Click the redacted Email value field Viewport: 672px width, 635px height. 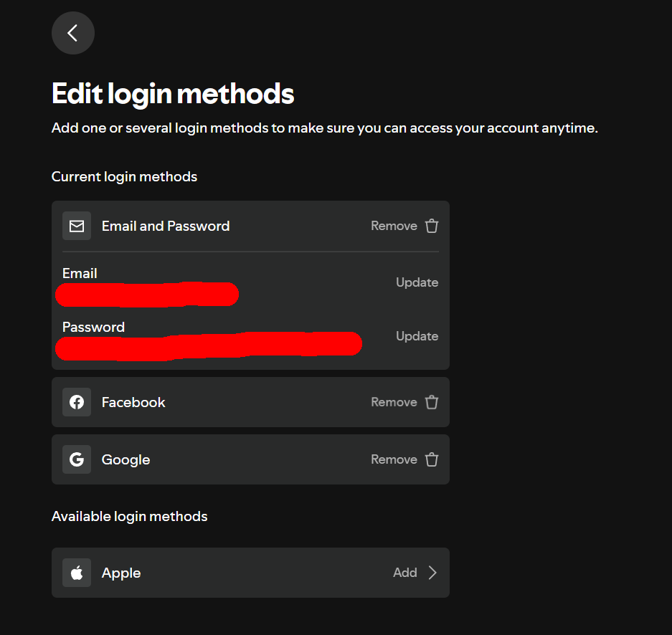tap(147, 294)
